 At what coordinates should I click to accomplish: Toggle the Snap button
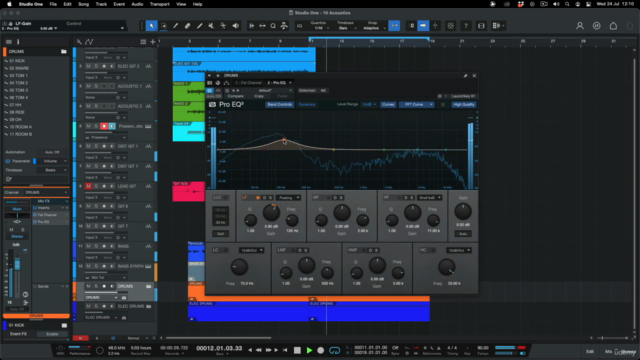(394, 26)
